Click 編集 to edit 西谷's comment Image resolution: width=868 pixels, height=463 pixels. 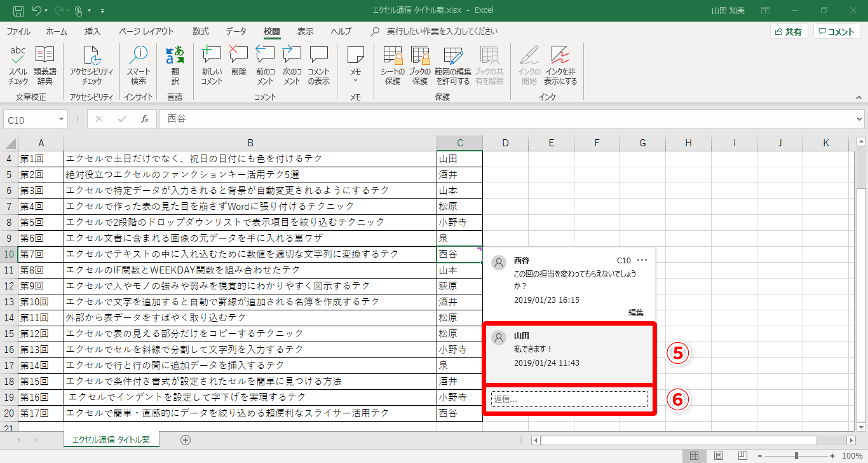pos(636,312)
